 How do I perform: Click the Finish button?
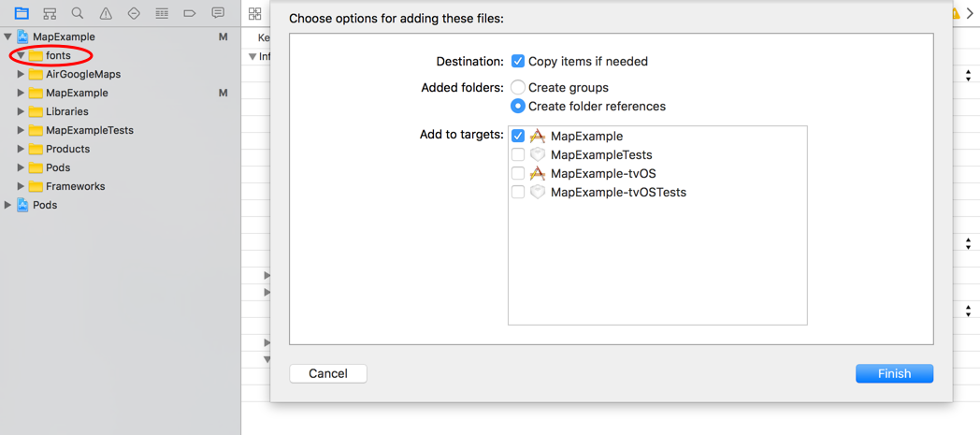894,374
